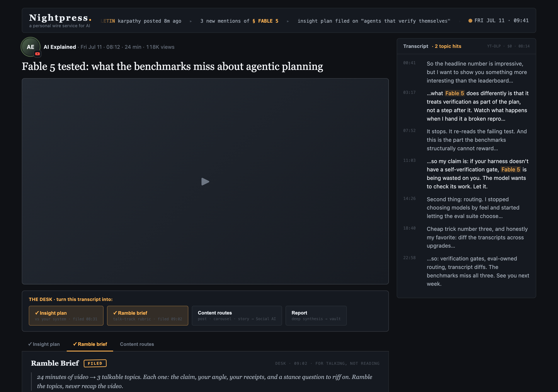Jump to transcript timestamp 22:58
This screenshot has height=392, width=558.
pyautogui.click(x=409, y=258)
